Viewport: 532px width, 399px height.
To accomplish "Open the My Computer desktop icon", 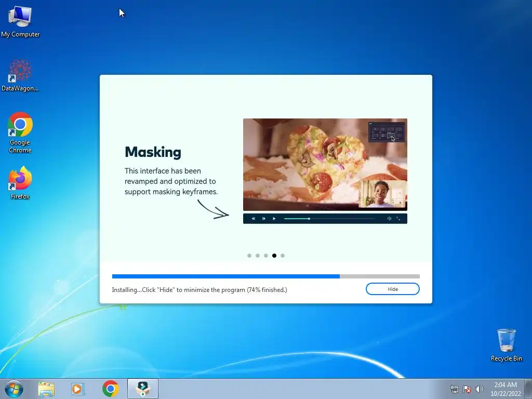I will coord(20,21).
